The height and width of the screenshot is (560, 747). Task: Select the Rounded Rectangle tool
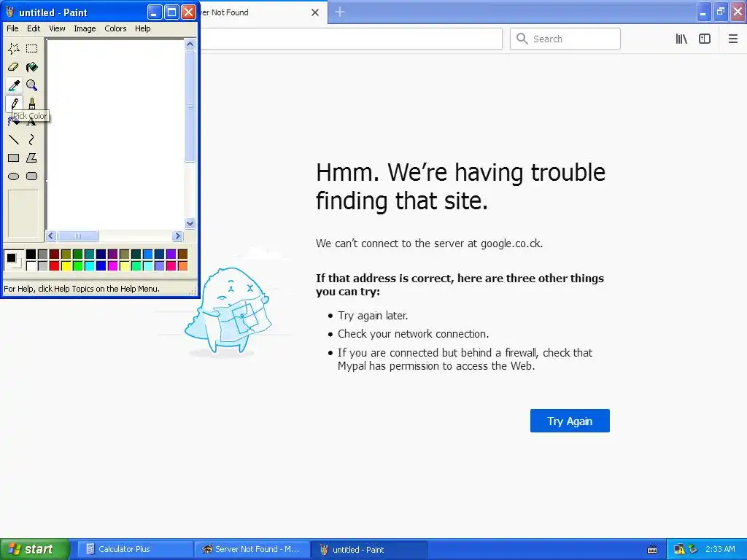(32, 176)
